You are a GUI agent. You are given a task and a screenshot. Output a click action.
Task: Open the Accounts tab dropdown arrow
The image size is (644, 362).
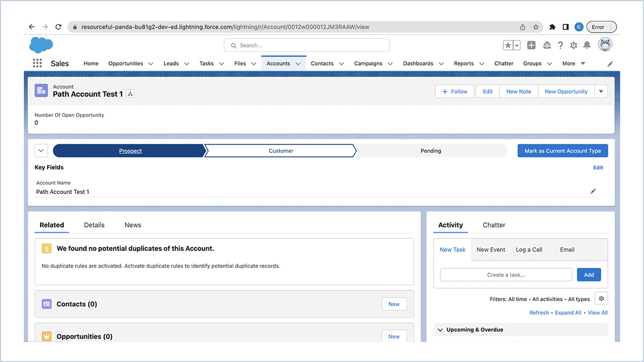pos(298,63)
